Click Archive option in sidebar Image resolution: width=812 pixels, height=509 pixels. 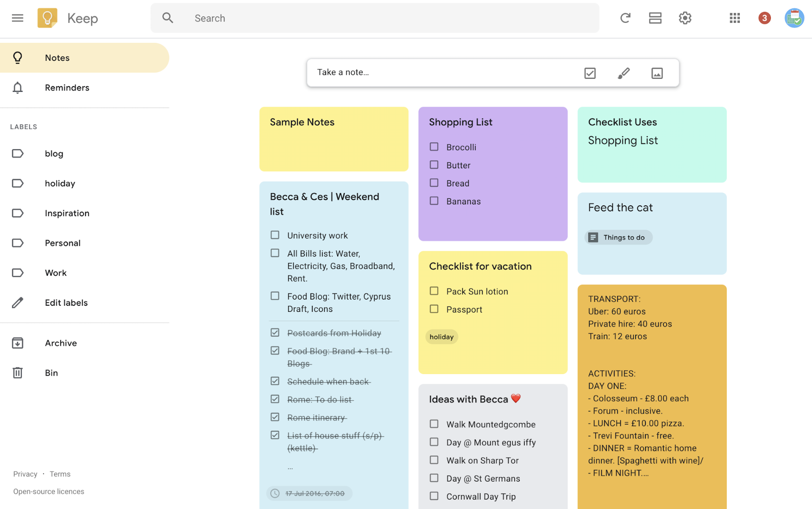click(x=61, y=342)
